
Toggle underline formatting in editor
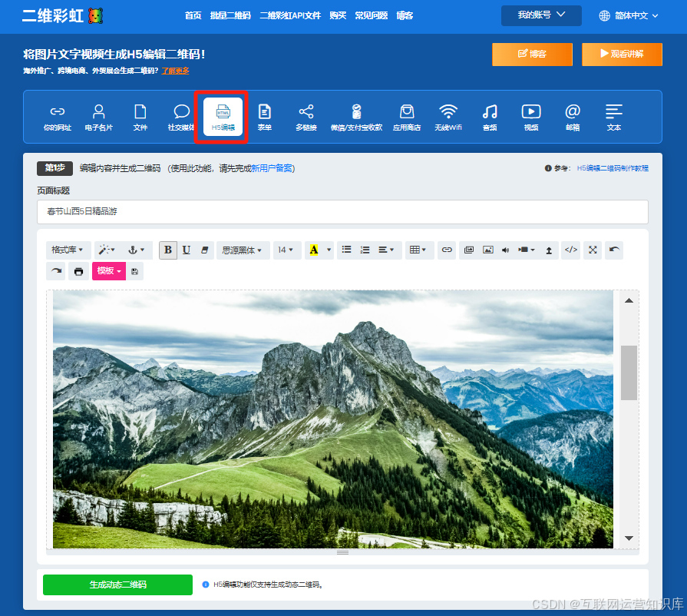click(x=187, y=250)
